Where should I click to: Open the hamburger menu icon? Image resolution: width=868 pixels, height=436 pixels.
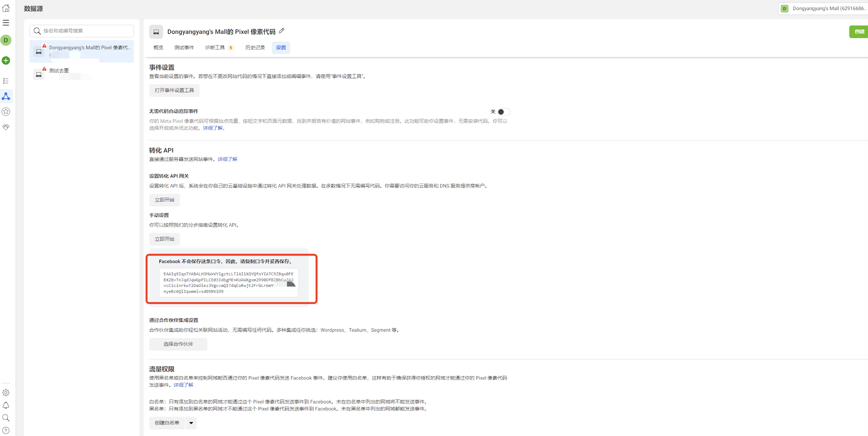pyautogui.click(x=6, y=23)
